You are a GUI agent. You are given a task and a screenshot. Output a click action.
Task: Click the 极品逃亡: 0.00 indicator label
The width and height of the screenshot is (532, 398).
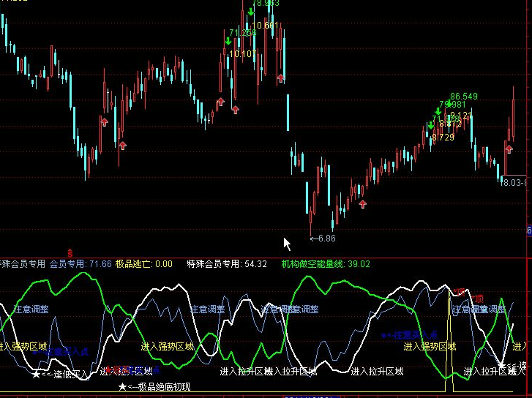(144, 263)
